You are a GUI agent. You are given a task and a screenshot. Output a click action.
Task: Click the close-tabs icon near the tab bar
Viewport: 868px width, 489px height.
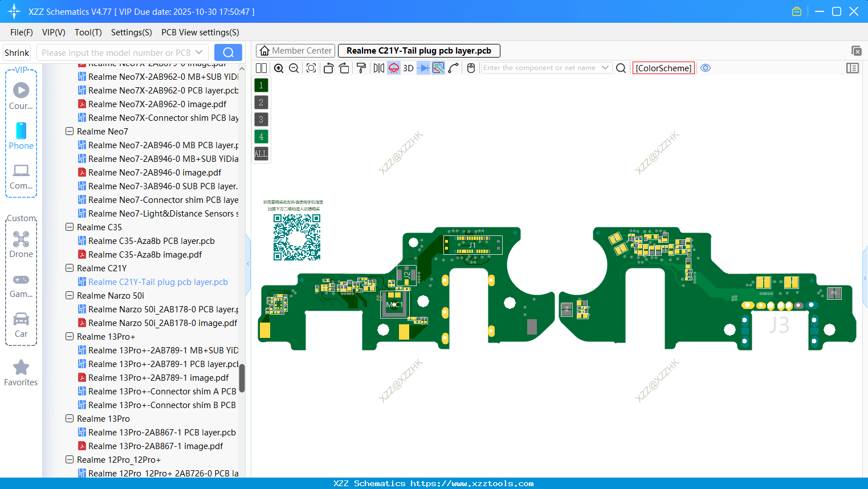click(x=856, y=51)
